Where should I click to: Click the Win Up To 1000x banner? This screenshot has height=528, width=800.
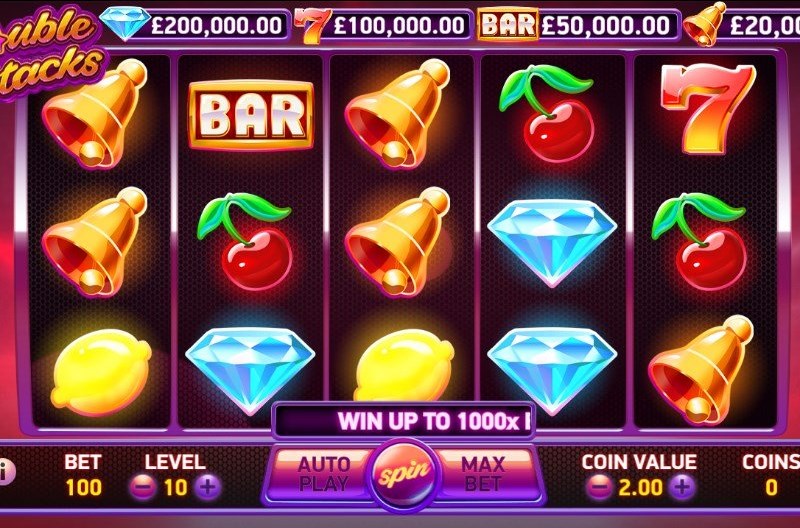coord(404,421)
